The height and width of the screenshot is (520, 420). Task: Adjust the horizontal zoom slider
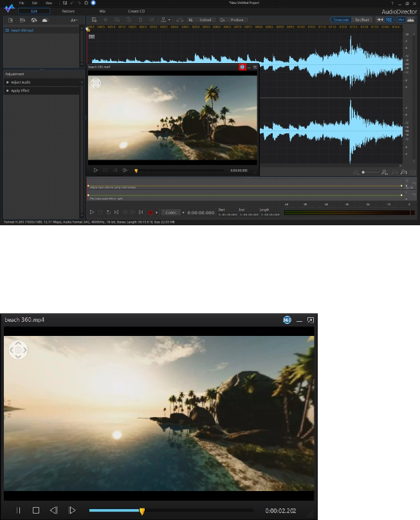(370, 172)
